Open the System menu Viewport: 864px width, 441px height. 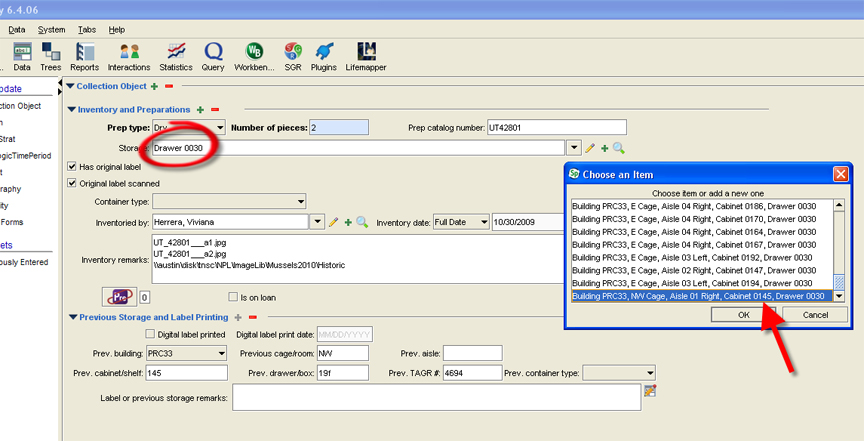51,30
